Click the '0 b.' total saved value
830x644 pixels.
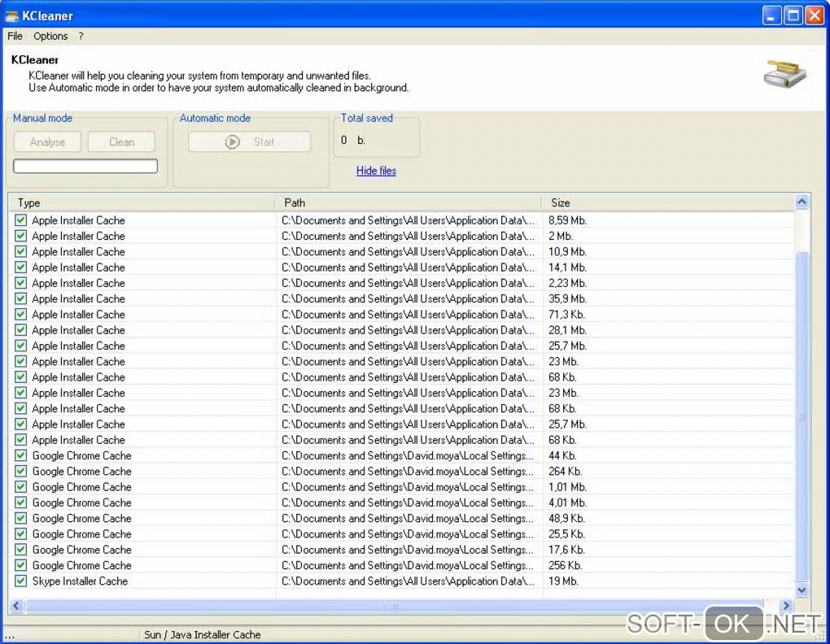coord(353,140)
